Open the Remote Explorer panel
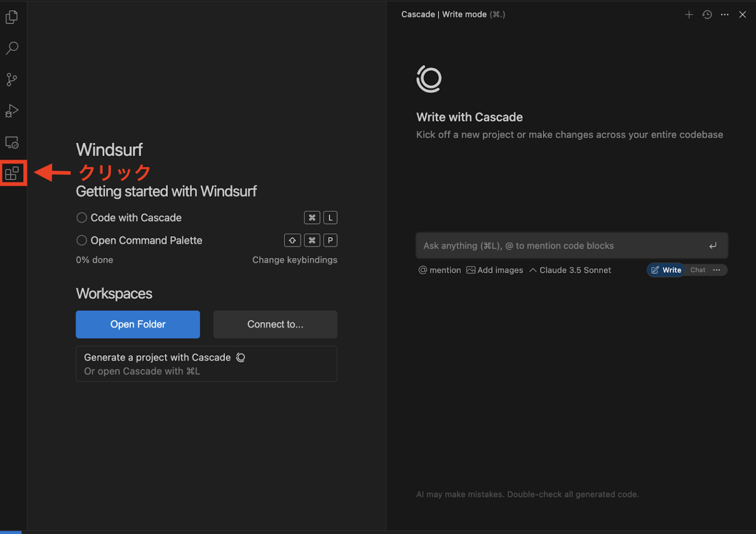 [12, 143]
